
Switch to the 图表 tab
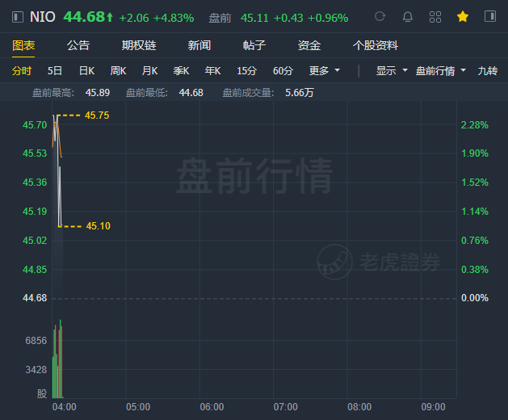23,45
